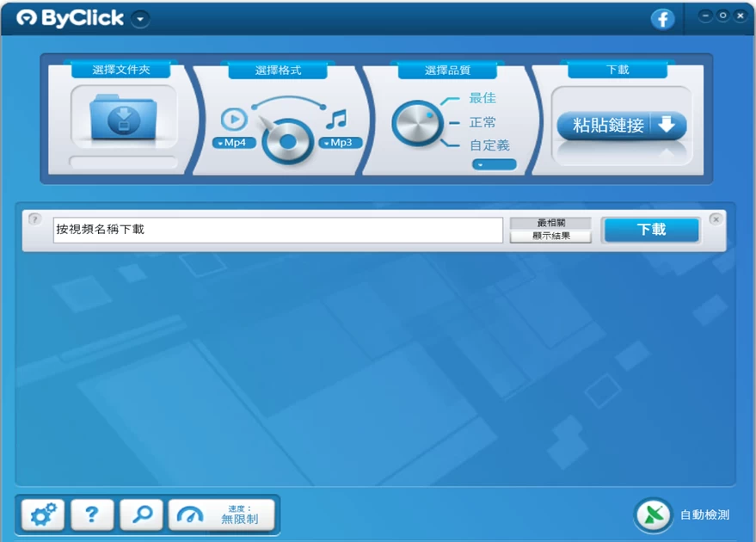This screenshot has width=756, height=542.
Task: Click the small help icon beside search bar
Action: point(34,219)
